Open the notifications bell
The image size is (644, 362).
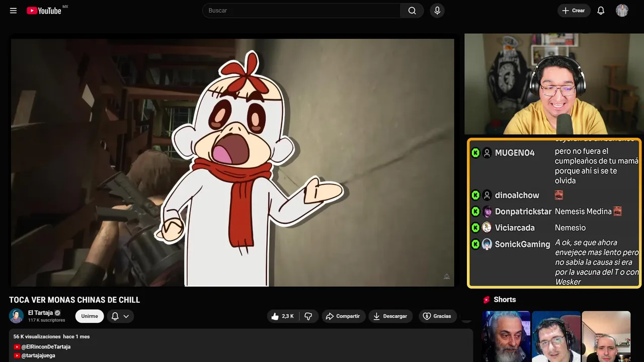(x=601, y=11)
